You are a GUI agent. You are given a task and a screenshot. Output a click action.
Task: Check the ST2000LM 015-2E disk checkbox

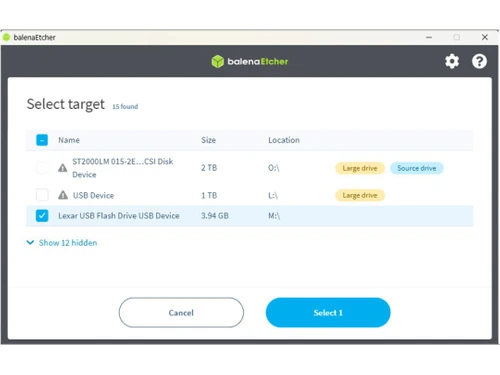pyautogui.click(x=42, y=168)
